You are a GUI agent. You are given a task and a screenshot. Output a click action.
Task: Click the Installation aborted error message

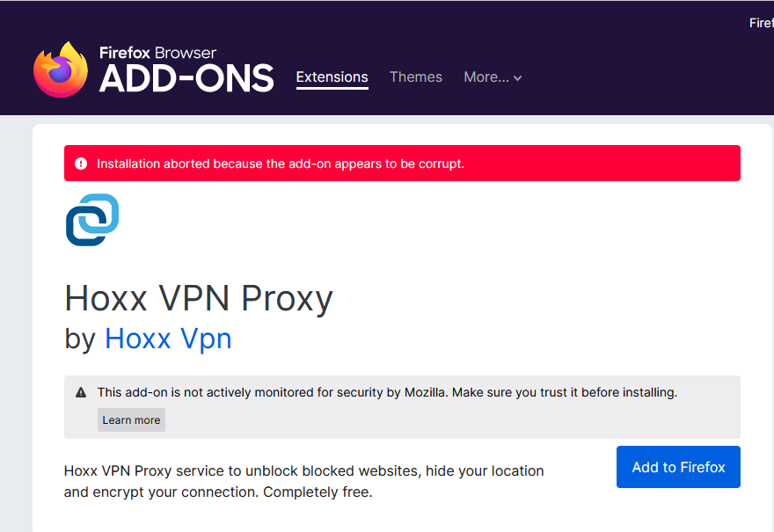click(x=281, y=164)
